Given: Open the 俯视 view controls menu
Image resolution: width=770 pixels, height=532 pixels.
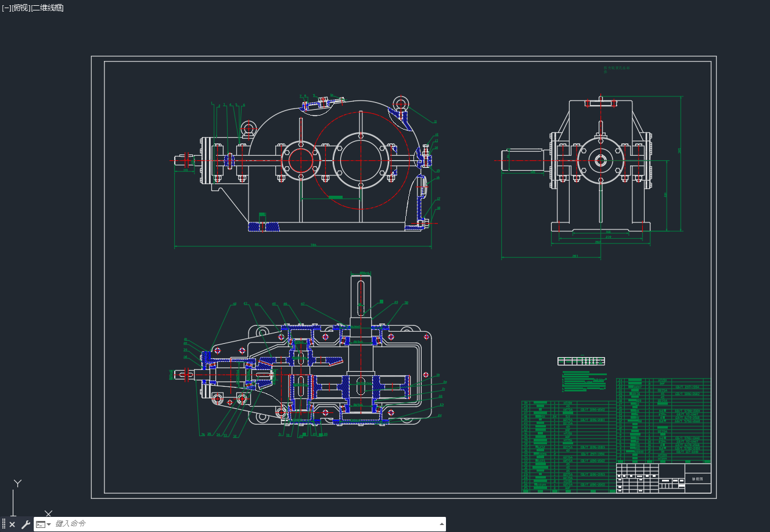Looking at the screenshot, I should (21, 8).
